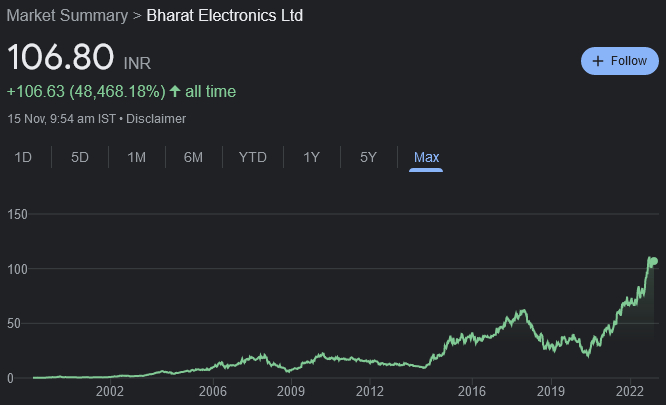Show the 1M price chart
666x405 pixels.
tap(137, 157)
